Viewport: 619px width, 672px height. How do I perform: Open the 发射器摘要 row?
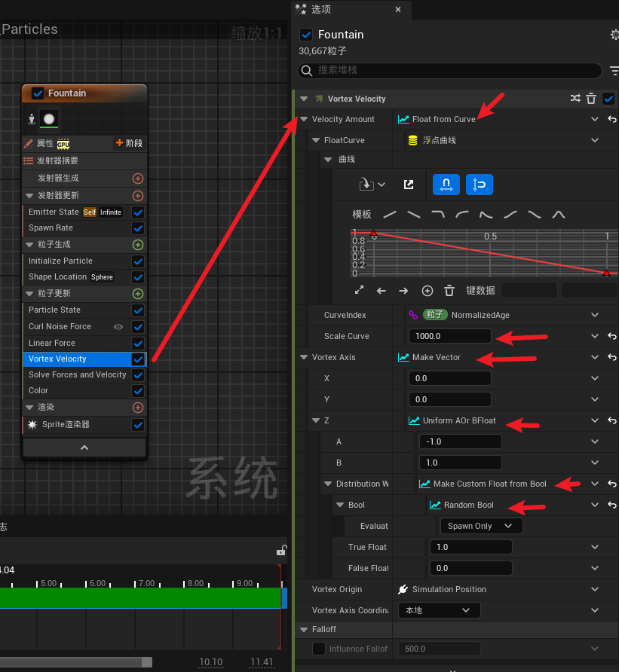pyautogui.click(x=84, y=160)
